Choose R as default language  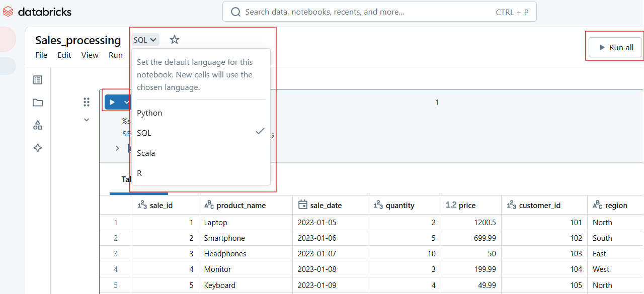201,173
